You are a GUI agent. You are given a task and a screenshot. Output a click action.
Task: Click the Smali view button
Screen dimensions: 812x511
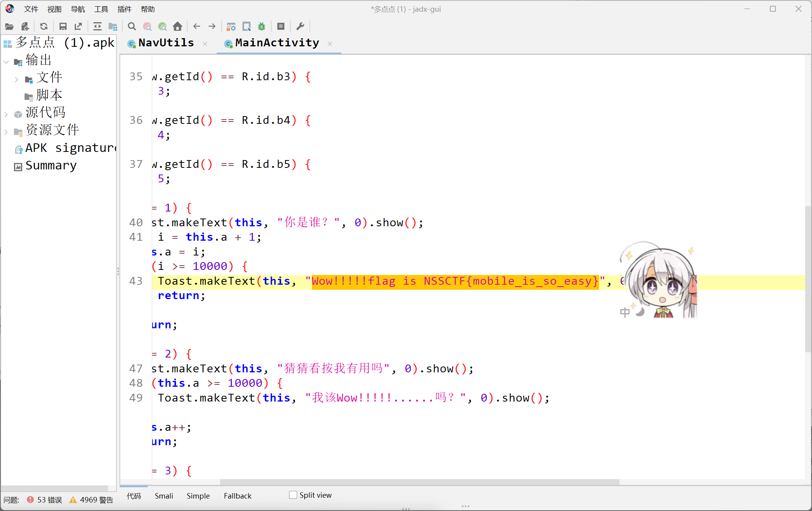(x=163, y=495)
